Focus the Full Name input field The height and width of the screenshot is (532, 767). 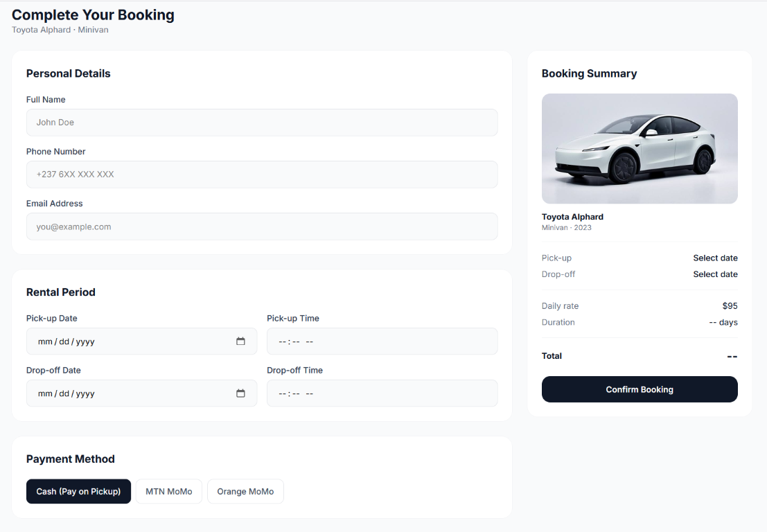(x=262, y=122)
